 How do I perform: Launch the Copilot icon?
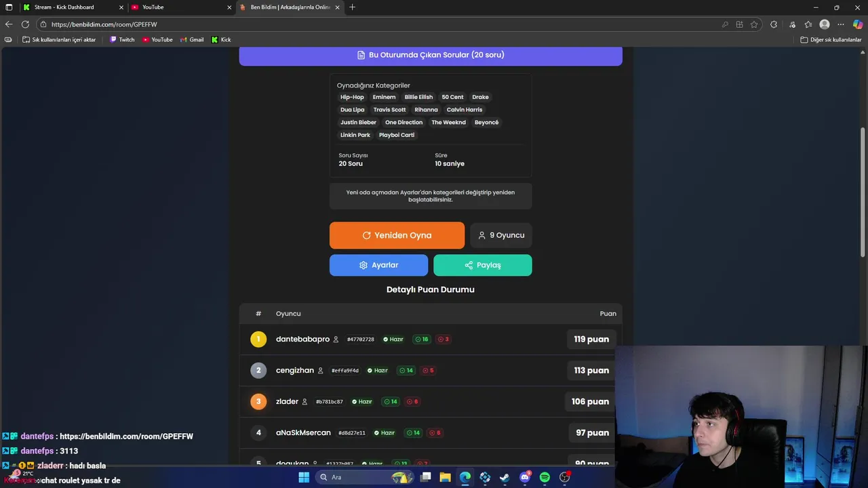(858, 24)
